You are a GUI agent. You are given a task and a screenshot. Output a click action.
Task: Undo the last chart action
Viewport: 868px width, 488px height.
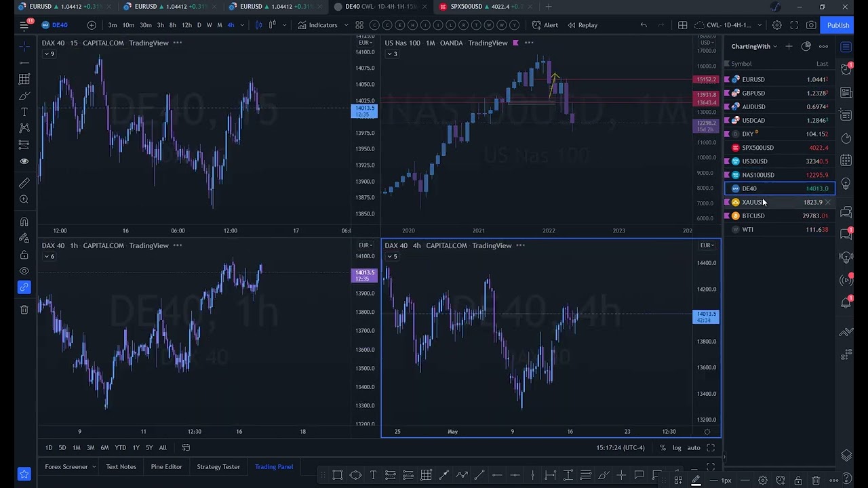pos(644,25)
